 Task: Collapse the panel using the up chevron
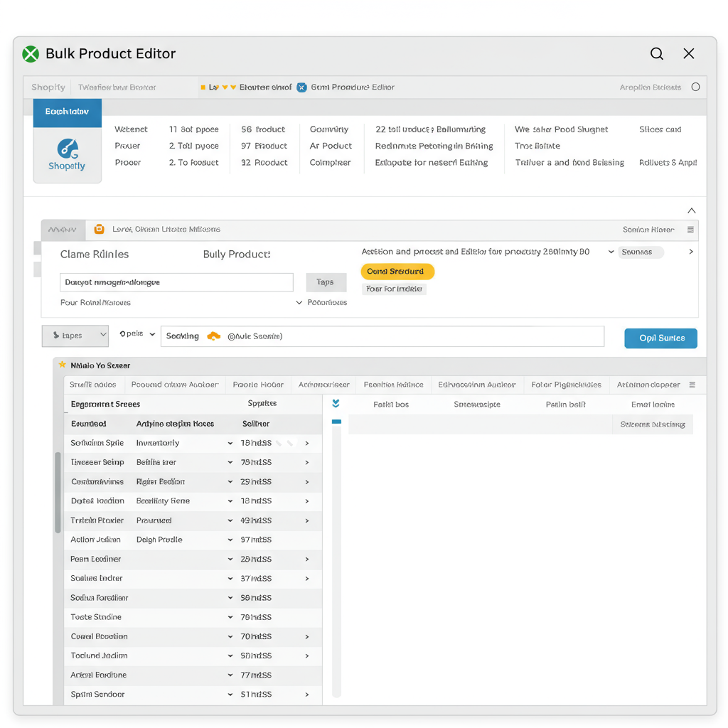pos(691,211)
